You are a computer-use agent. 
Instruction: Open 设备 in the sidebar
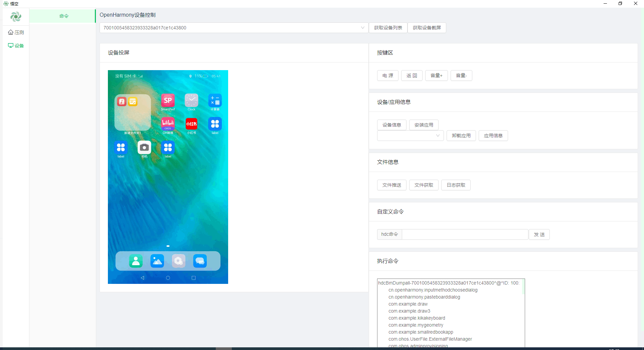pos(16,46)
